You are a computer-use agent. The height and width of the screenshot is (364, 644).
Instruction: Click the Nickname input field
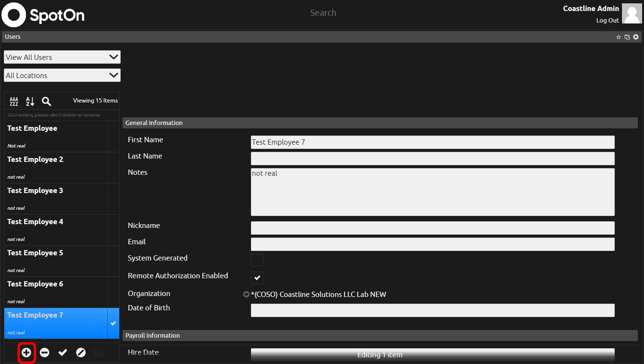point(433,228)
